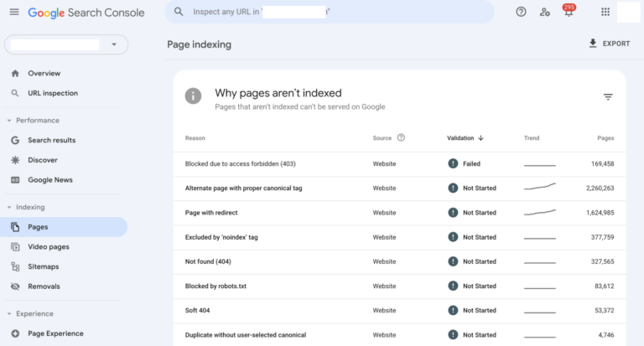Click the Failed status icon for 403 row
Viewport: 644px width, 346px height.
[x=453, y=163]
